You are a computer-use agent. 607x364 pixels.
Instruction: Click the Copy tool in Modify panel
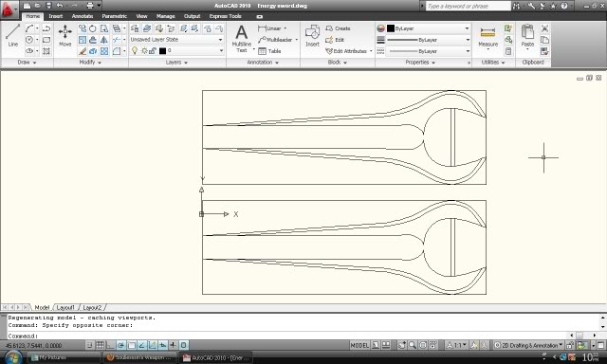tap(83, 28)
